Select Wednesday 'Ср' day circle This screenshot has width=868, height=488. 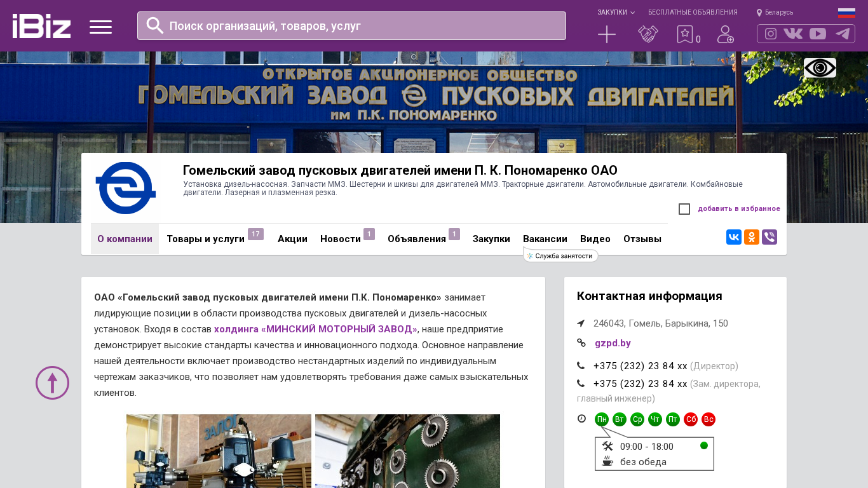coord(637,419)
